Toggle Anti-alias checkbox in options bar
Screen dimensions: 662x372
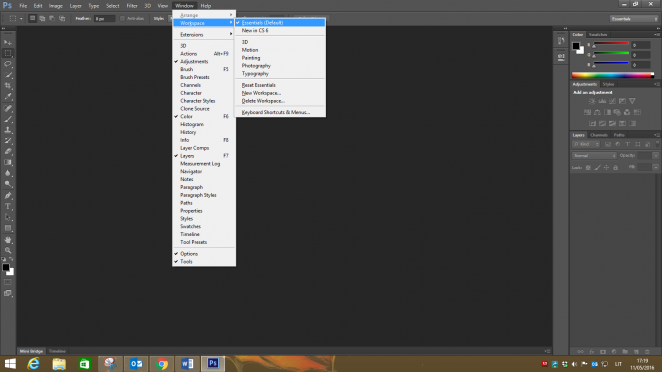tap(122, 19)
